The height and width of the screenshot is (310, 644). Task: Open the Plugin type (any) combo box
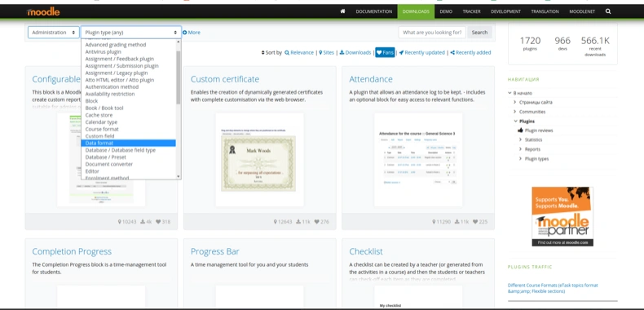coord(131,33)
